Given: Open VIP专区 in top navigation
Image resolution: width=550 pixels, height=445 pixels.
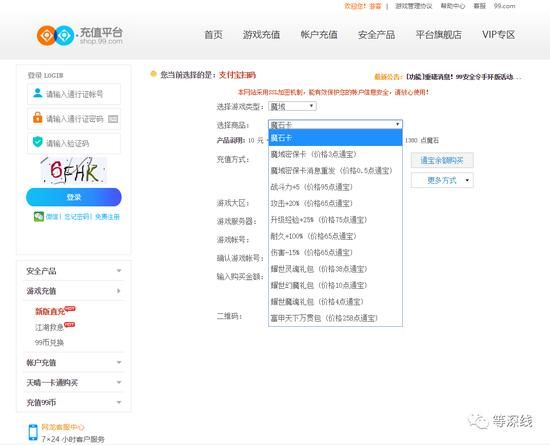Looking at the screenshot, I should [498, 35].
